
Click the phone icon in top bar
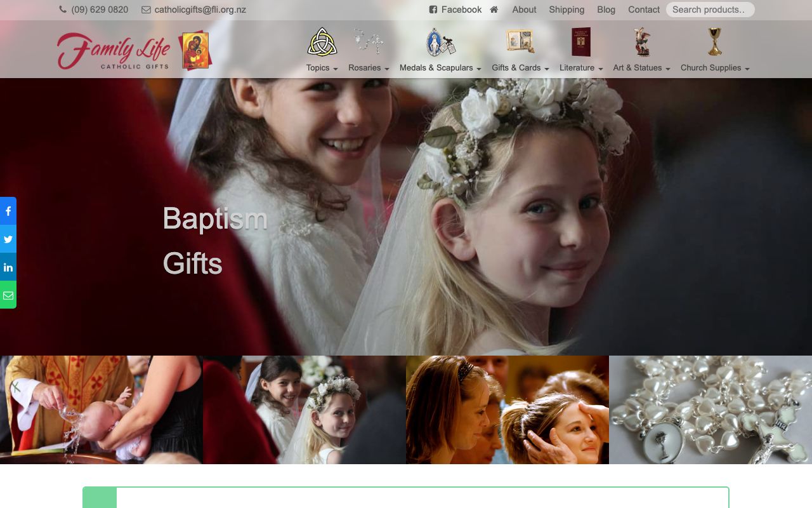[x=63, y=10]
